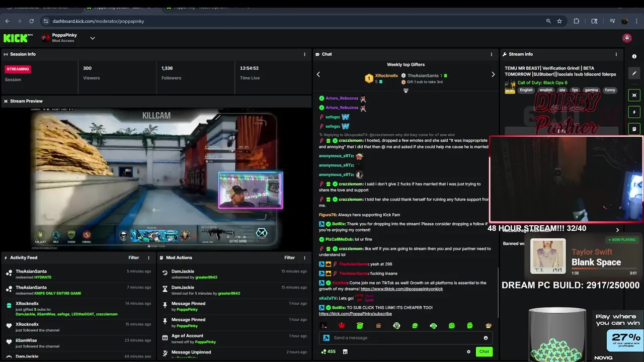Click the funny stream tag
This screenshot has width=644, height=362.
click(610, 90)
